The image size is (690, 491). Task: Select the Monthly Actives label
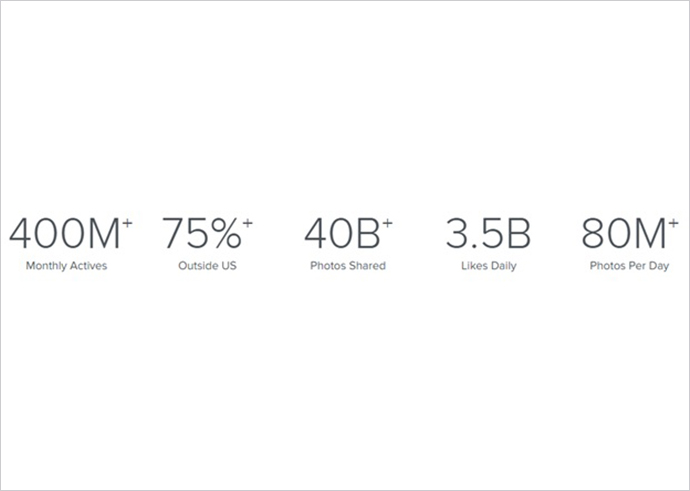[x=68, y=266]
